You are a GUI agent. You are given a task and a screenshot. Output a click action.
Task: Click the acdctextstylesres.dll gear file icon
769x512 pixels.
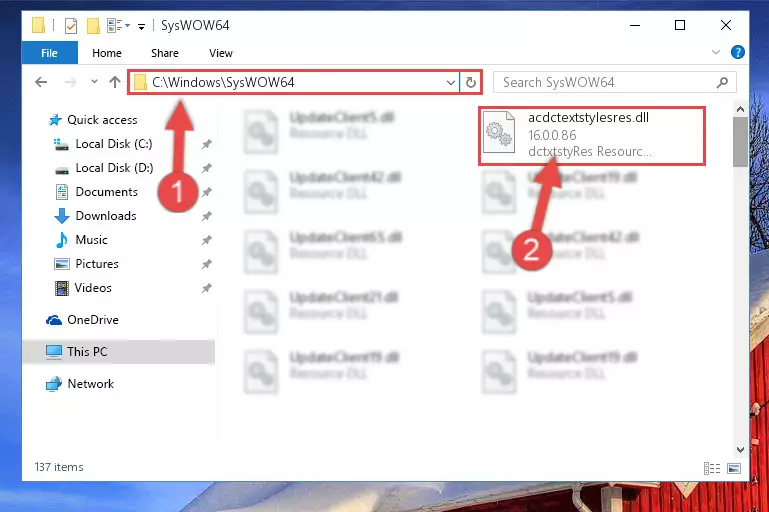click(499, 133)
